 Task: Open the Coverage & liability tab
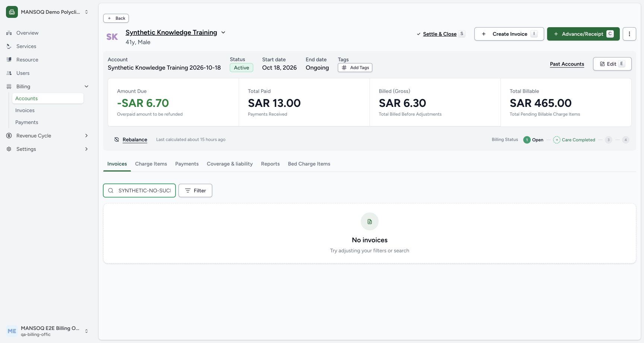[x=230, y=164]
